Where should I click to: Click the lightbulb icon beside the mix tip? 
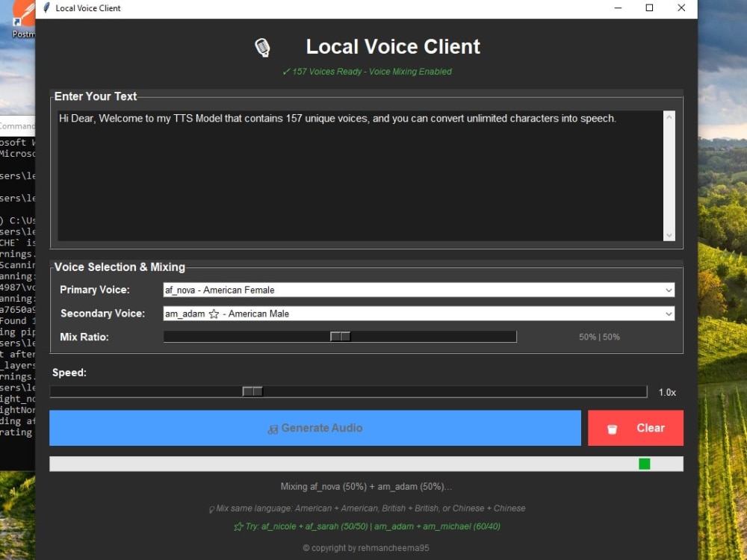click(211, 509)
